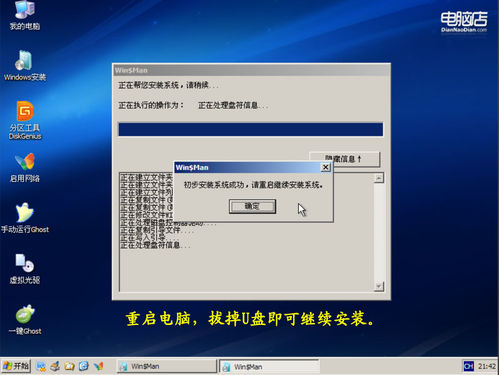Click the quick launch butterfly network icon

98,366
